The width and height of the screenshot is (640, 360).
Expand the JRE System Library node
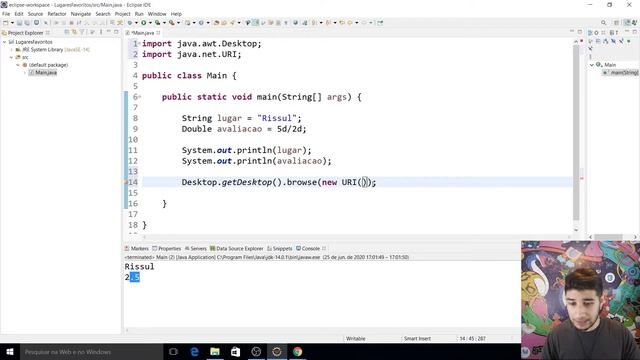point(11,49)
